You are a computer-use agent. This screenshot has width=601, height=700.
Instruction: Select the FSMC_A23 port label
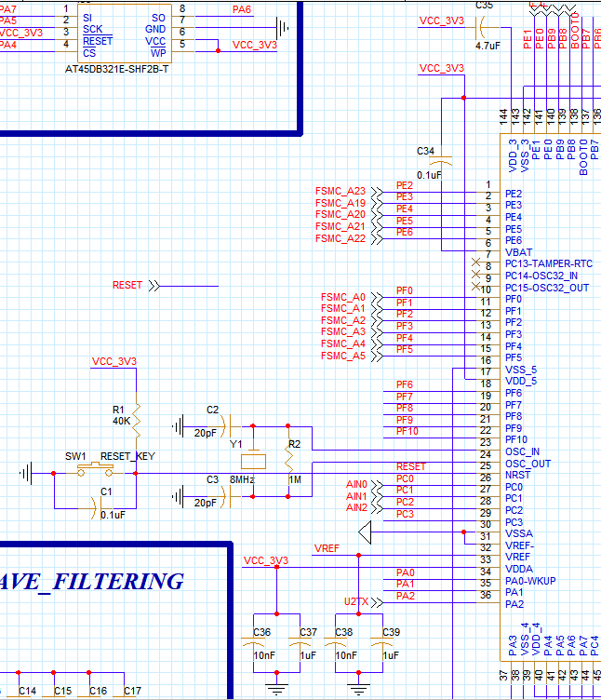point(341,191)
